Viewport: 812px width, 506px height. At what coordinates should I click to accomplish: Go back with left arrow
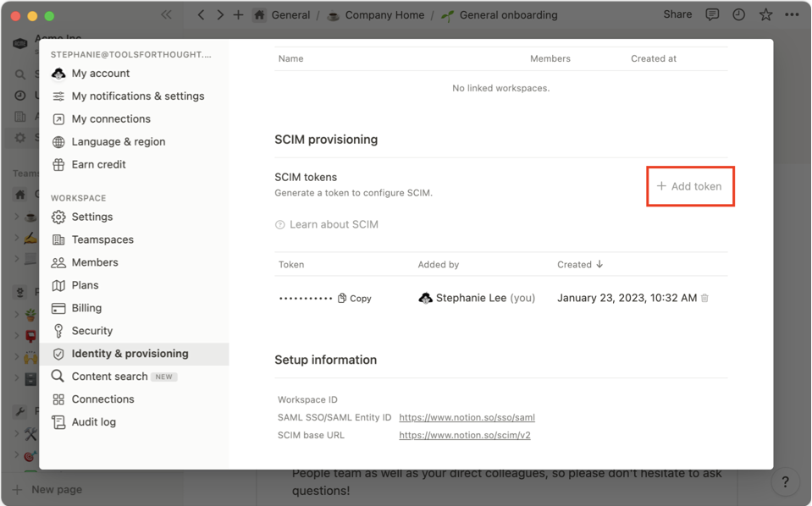pyautogui.click(x=201, y=14)
